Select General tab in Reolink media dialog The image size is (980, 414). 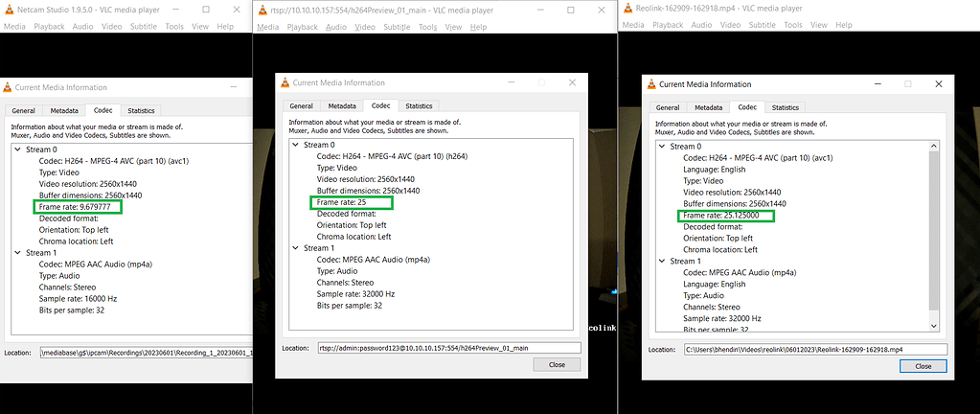pos(668,107)
